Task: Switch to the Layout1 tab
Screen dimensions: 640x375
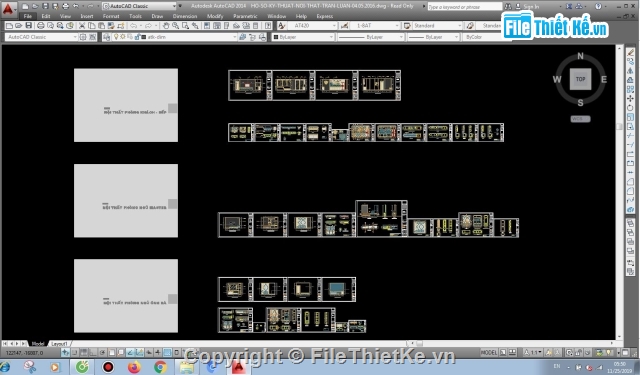Action: 60,344
